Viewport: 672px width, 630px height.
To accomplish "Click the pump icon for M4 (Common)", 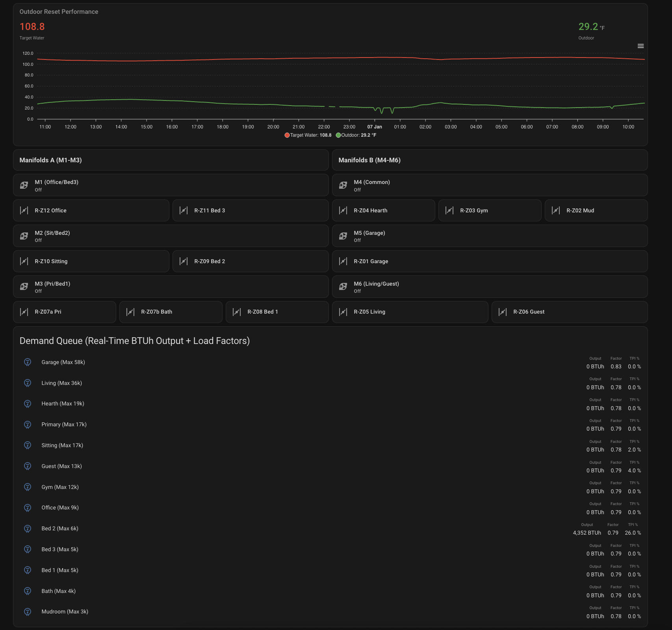I will click(343, 185).
